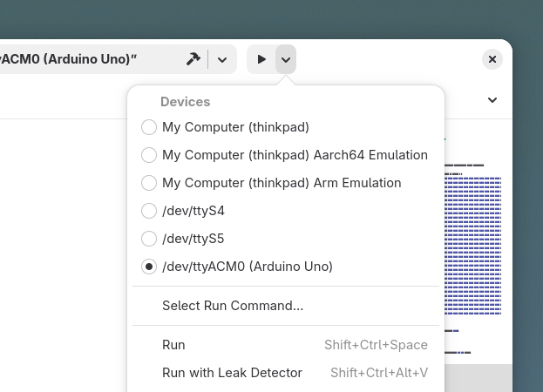543x392 pixels.
Task: Select the /dev/ttyS5 device
Action: click(286, 239)
